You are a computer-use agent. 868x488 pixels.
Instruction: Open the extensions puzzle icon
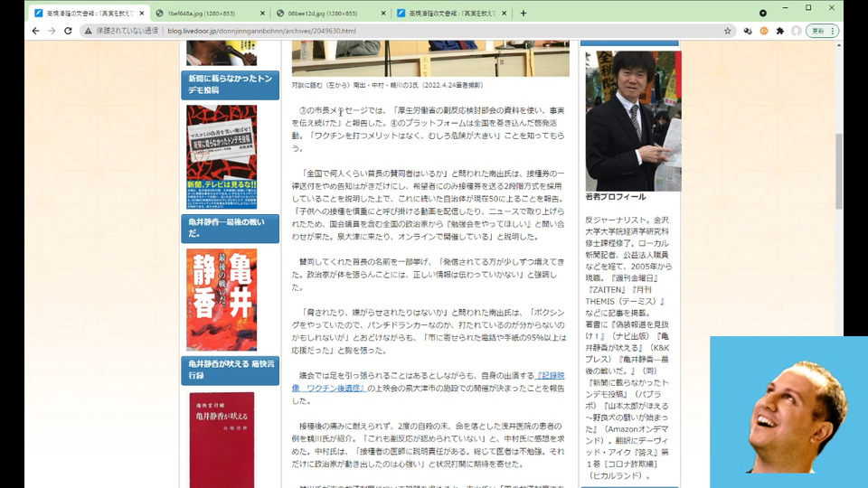pos(780,31)
